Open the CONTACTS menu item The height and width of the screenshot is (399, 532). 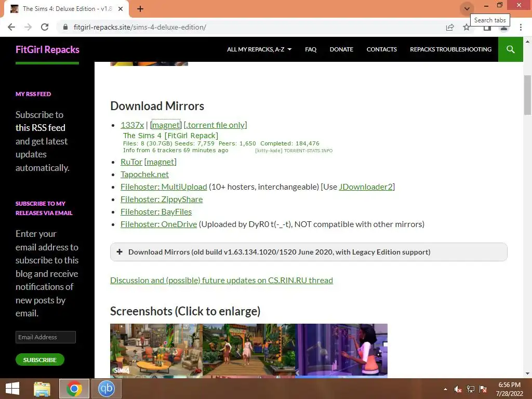coord(381,49)
